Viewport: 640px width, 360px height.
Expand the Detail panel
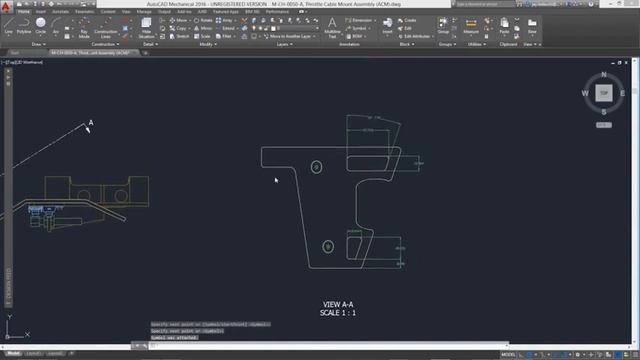[x=151, y=44]
